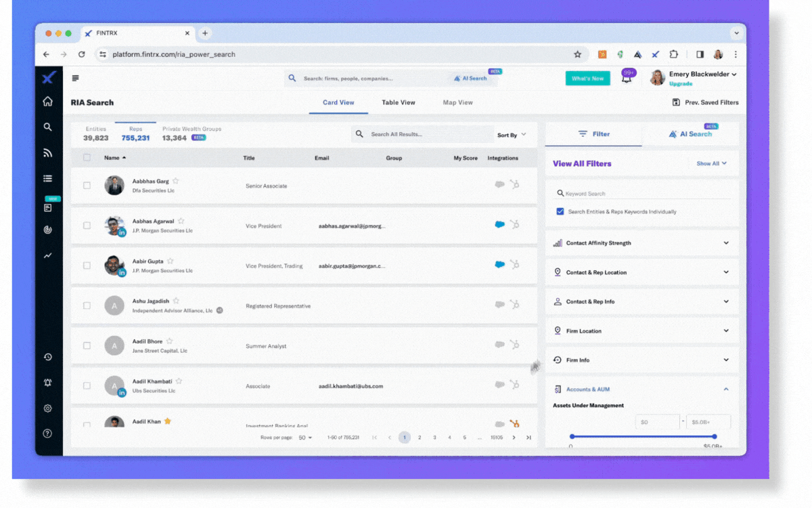The width and height of the screenshot is (812, 508).
Task: Open the Show All dropdown
Action: (x=712, y=163)
